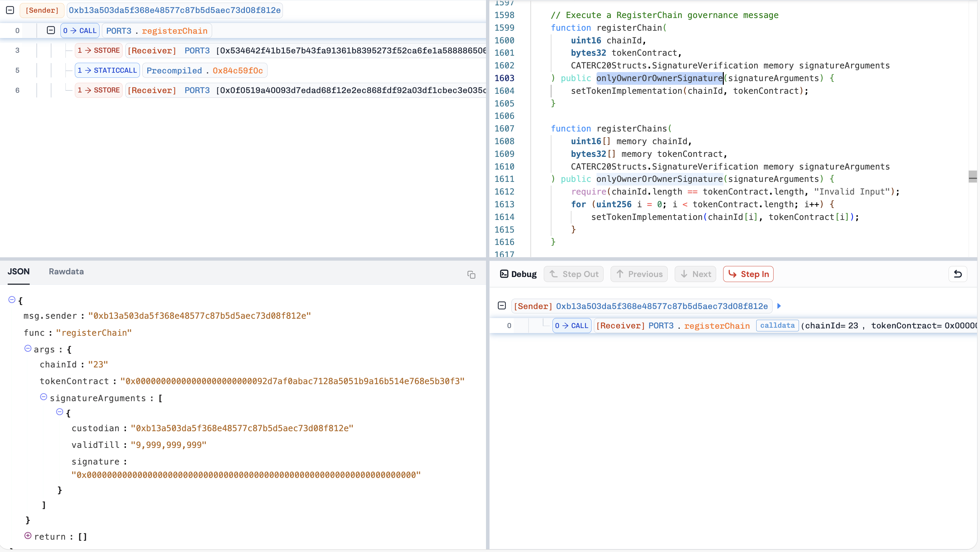This screenshot has width=980, height=552.
Task: Select the STATICCALL Precompiled trace row
Action: pos(205,70)
